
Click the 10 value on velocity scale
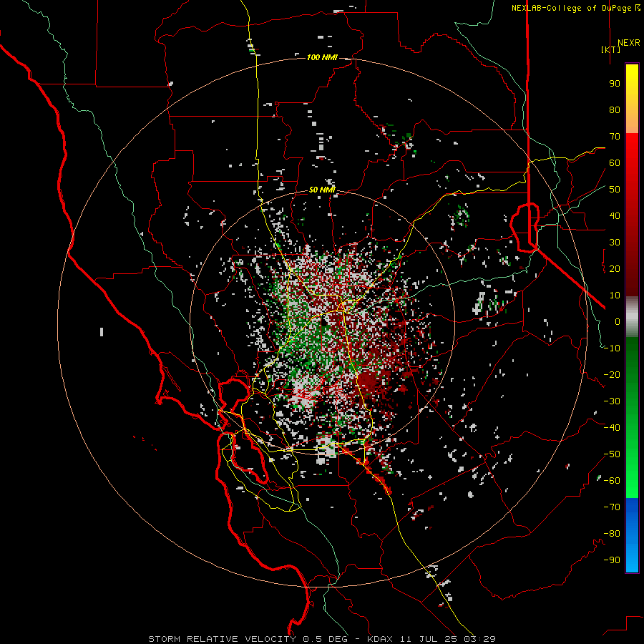coord(615,296)
